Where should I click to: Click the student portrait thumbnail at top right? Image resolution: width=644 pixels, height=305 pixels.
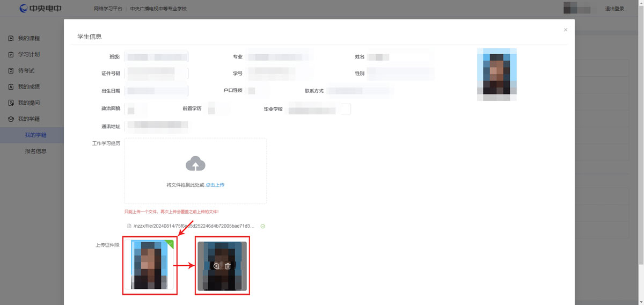[497, 75]
